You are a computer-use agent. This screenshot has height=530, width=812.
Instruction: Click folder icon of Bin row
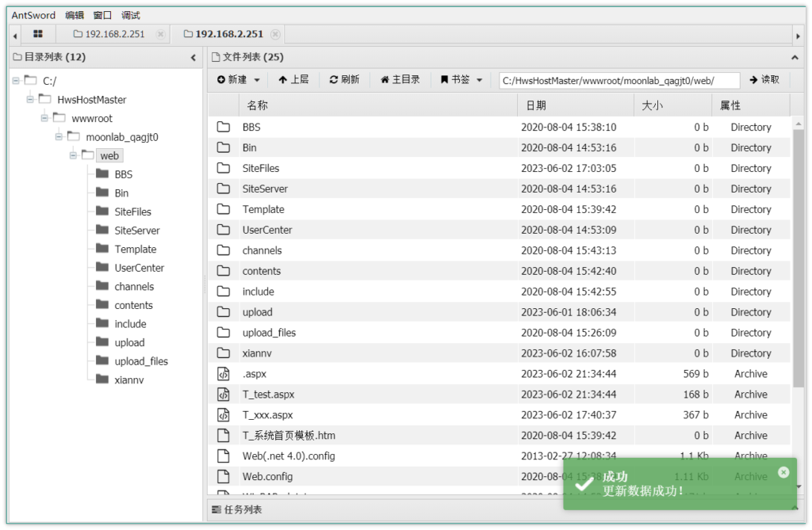[x=223, y=147]
